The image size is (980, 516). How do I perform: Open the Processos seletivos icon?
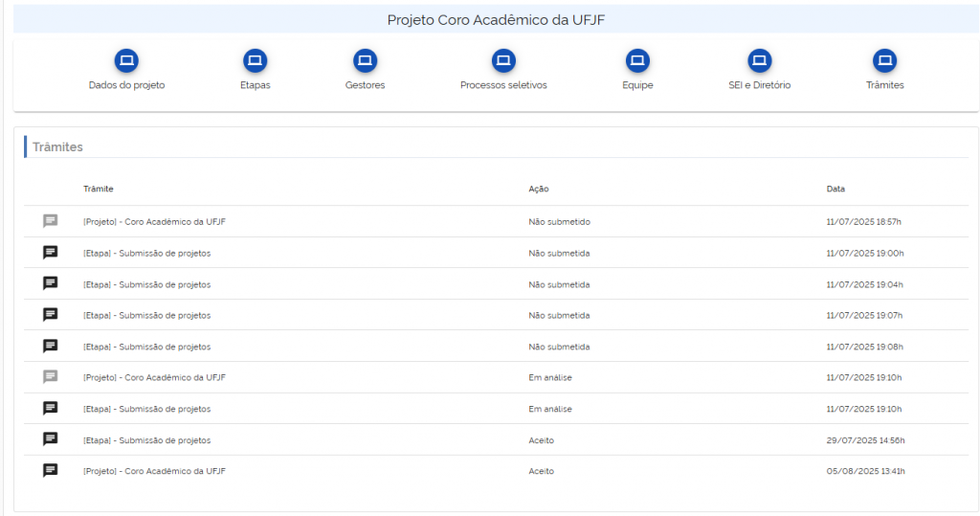coord(503,61)
